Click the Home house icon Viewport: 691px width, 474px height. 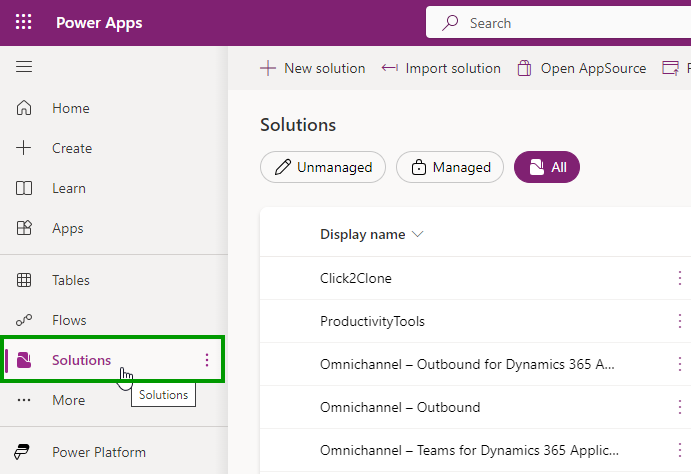click(x=24, y=108)
